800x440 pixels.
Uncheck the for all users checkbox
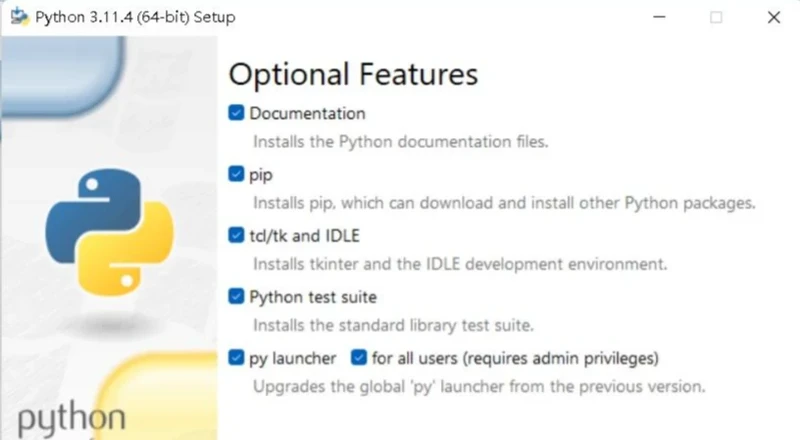[x=358, y=357]
